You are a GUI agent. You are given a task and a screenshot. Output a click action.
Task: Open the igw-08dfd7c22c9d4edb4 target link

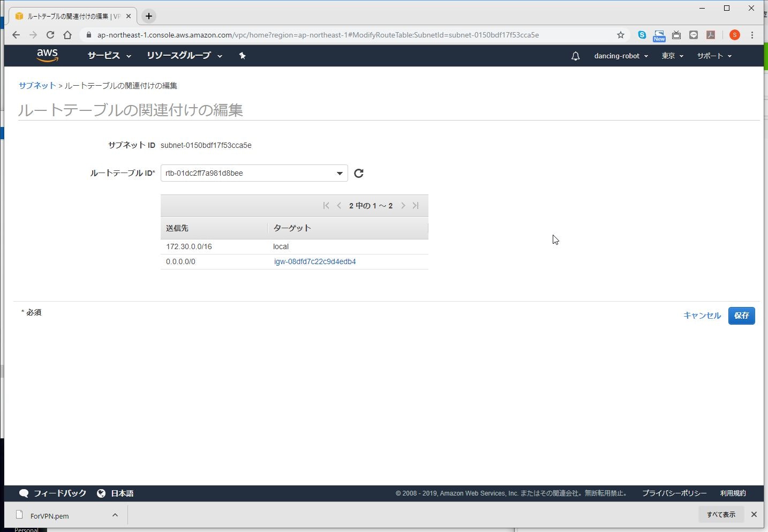(315, 261)
